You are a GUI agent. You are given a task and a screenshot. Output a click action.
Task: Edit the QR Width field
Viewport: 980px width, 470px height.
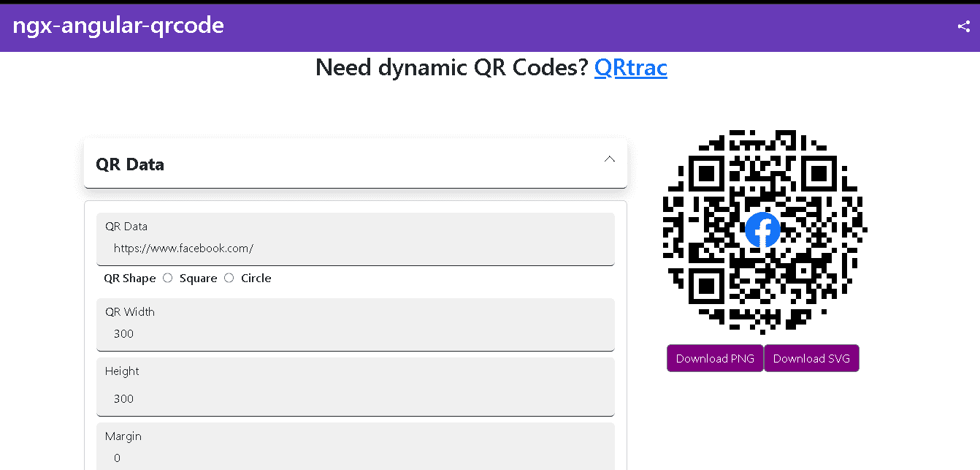point(356,325)
